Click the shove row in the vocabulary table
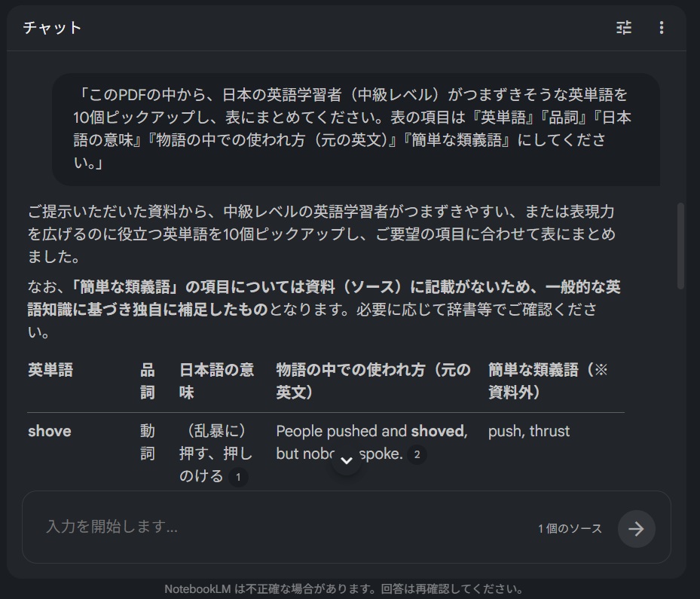 point(49,431)
